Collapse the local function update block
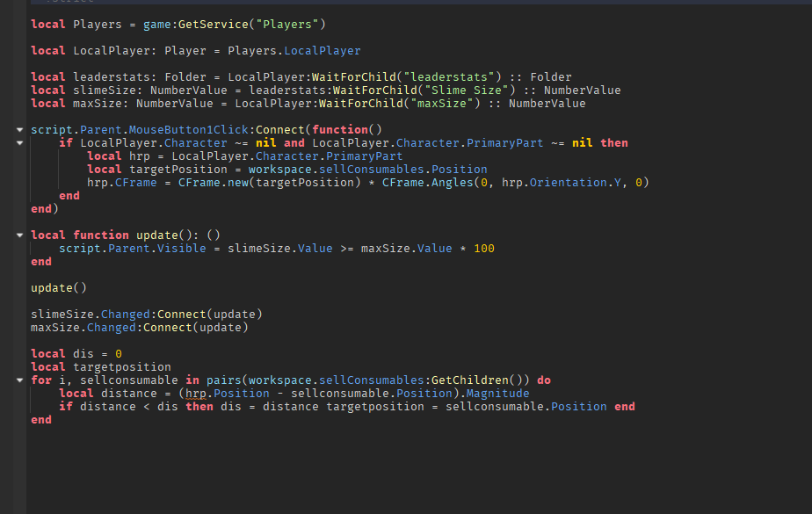Screen dimensions: 812x514 point(19,235)
